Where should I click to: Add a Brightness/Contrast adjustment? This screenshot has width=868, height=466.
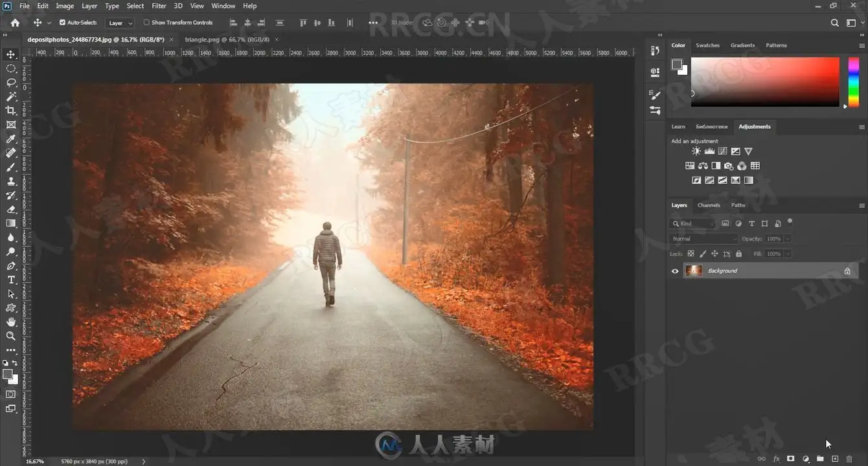696,151
